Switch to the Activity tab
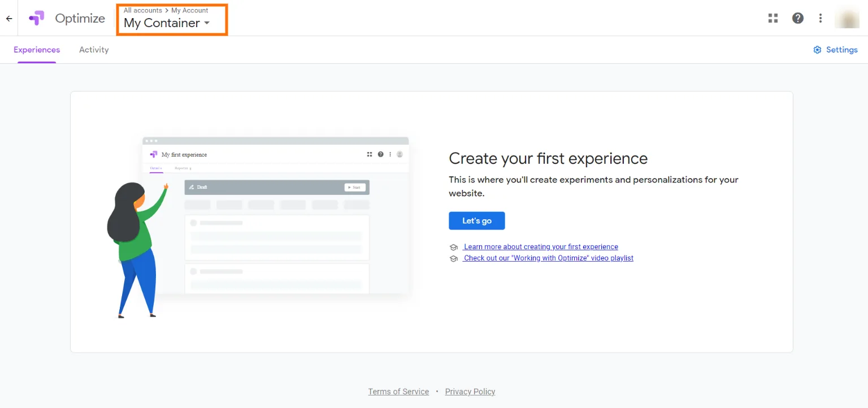The height and width of the screenshot is (408, 868). [x=94, y=50]
